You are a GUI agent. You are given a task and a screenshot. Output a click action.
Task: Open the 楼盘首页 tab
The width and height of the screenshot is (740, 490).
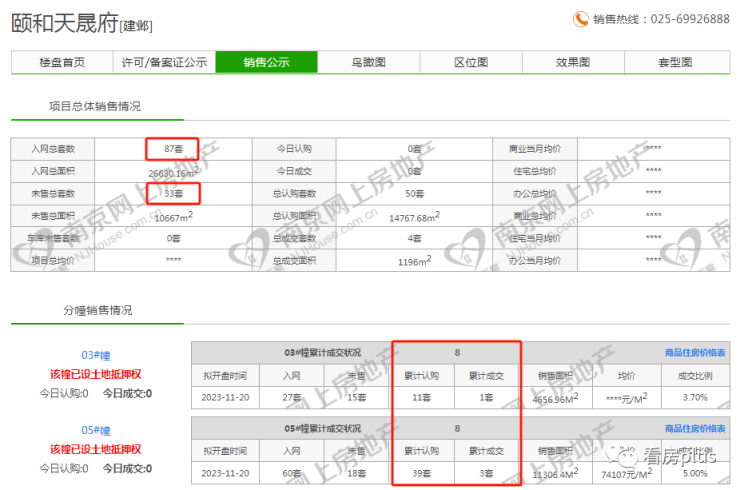[x=62, y=62]
